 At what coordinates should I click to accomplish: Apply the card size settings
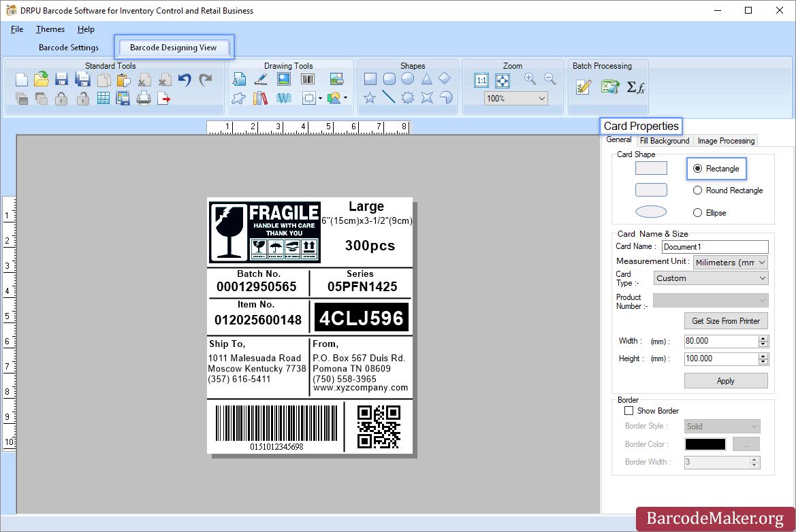point(726,381)
